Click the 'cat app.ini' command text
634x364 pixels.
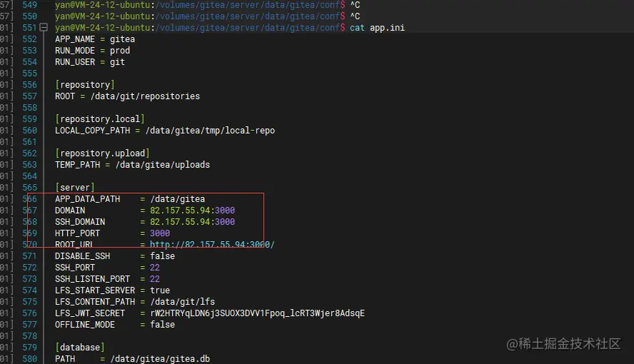point(377,28)
